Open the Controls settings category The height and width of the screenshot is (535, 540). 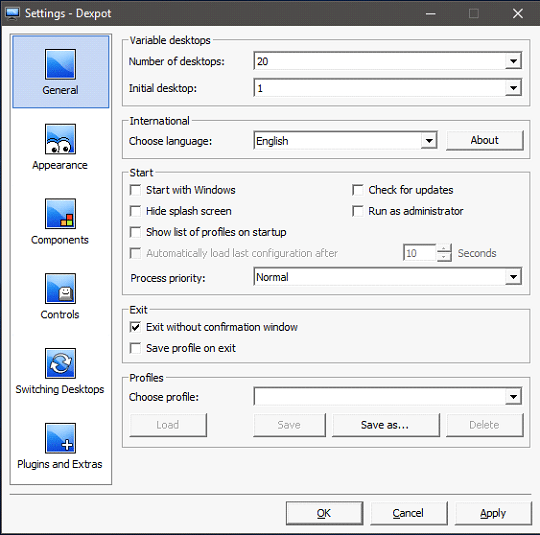pos(60,297)
